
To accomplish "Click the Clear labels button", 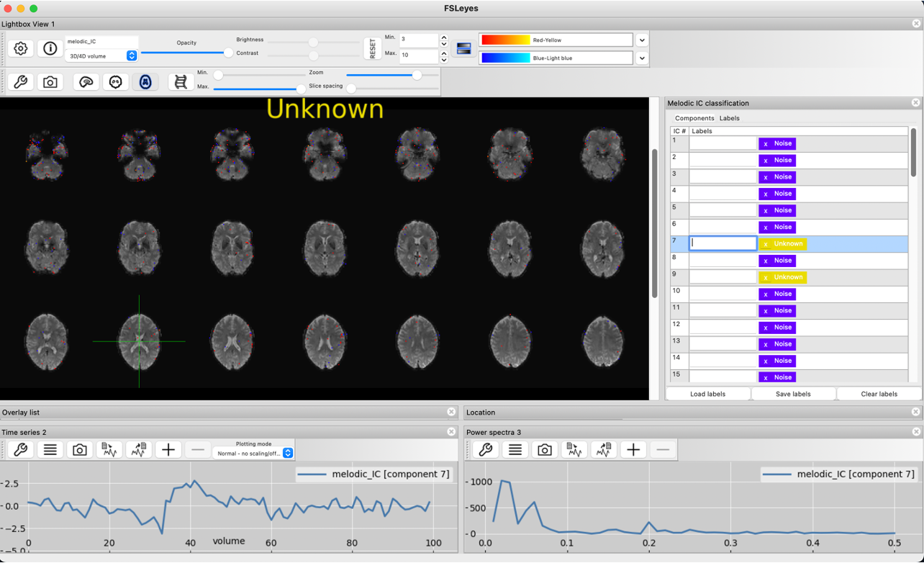I will tap(879, 394).
